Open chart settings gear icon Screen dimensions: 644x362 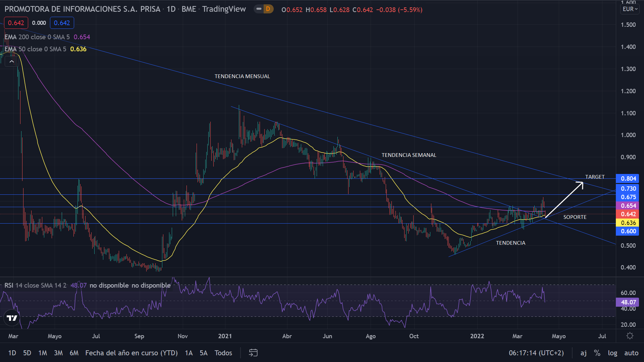pyautogui.click(x=630, y=336)
